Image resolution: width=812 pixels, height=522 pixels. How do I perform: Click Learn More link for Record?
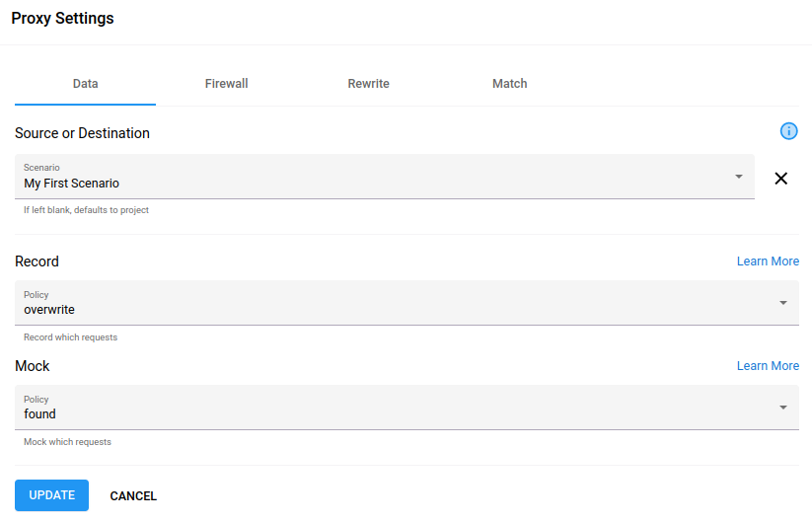pos(768,261)
